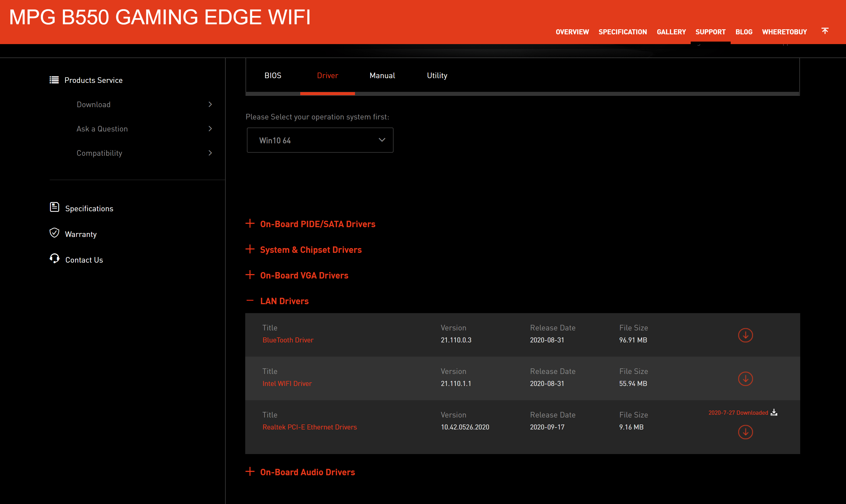Click the Specifications document icon
The image size is (846, 504).
(x=54, y=207)
